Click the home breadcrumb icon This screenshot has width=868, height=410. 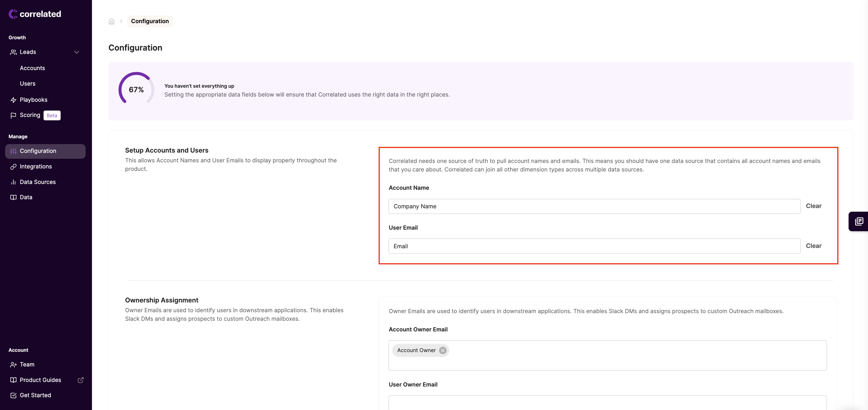pos(111,21)
